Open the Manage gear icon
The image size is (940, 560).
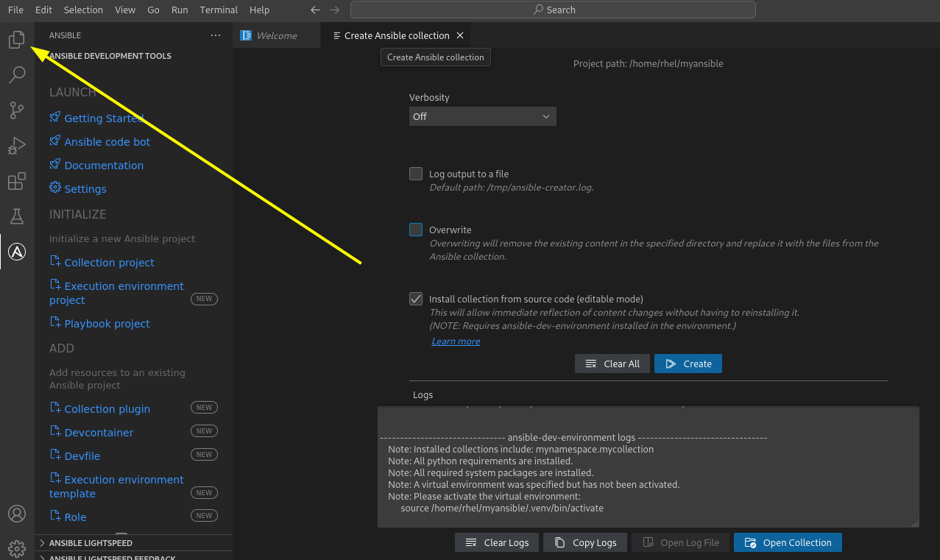17,548
